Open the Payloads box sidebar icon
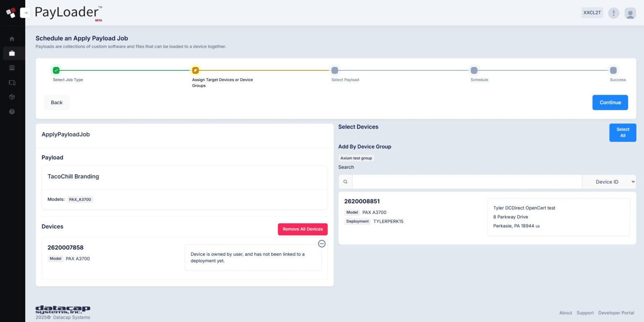Screen dimensions: 644x322 [12, 97]
